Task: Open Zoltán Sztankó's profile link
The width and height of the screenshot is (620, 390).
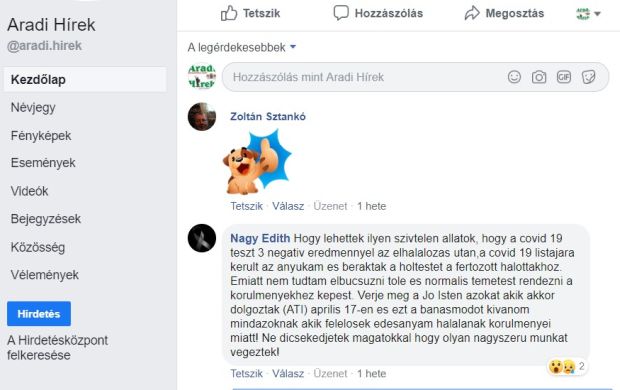Action: [268, 116]
